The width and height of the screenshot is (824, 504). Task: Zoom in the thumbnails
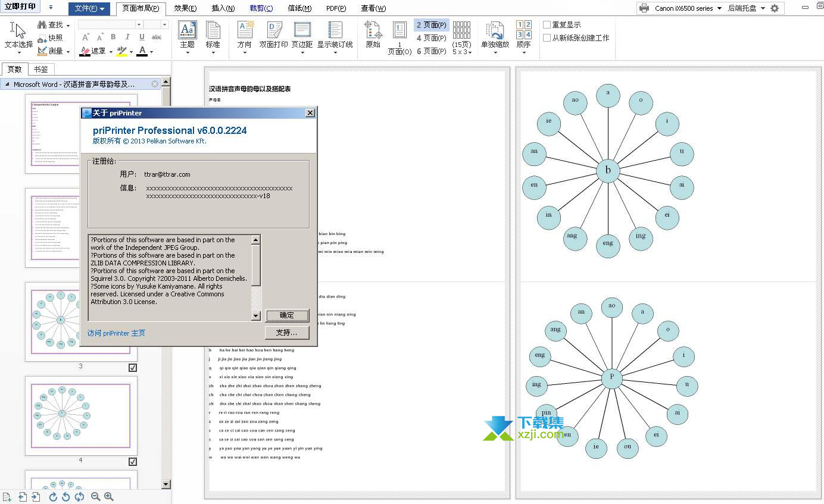pos(109,497)
